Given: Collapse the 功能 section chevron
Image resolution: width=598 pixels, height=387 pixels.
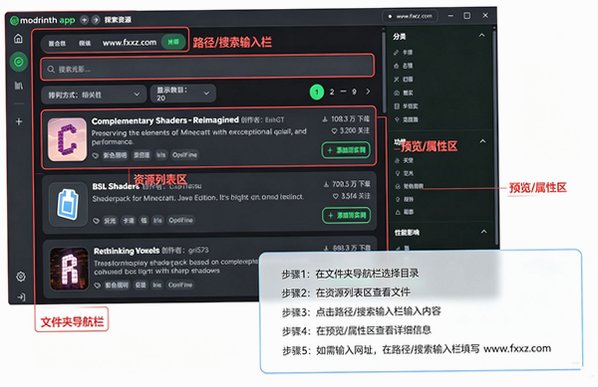Looking at the screenshot, I should click(483, 141).
